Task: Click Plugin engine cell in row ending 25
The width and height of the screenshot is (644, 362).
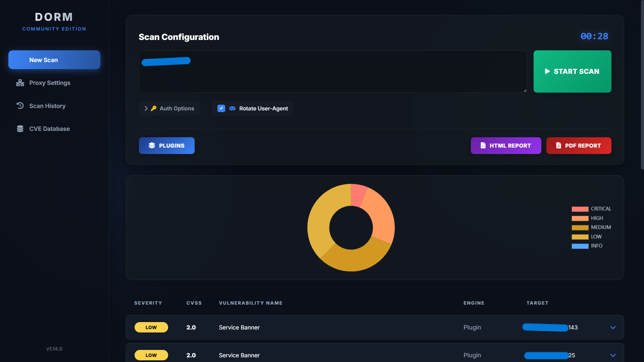Action: [x=472, y=355]
